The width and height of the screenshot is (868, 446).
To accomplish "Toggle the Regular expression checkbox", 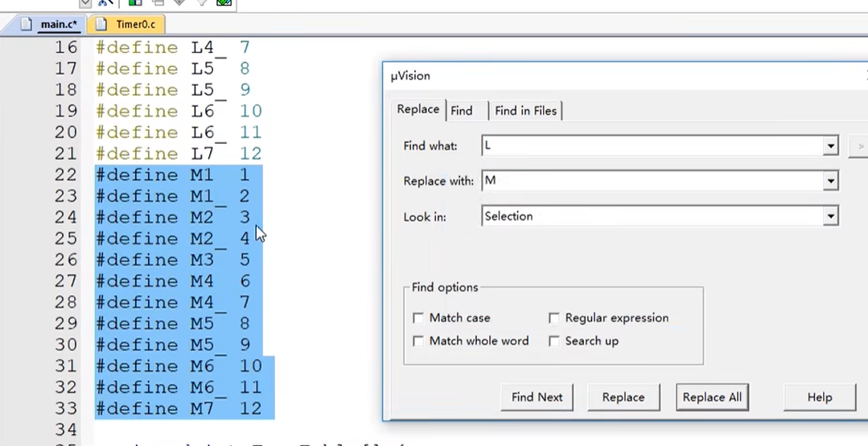I will click(554, 317).
